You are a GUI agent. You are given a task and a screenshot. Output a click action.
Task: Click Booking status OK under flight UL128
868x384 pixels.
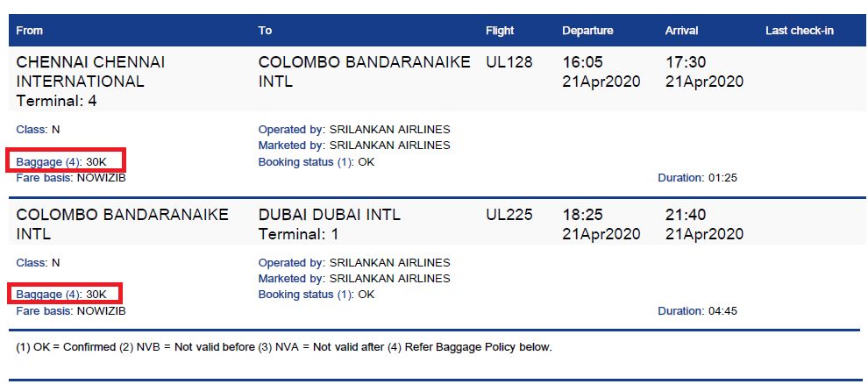coord(316,162)
